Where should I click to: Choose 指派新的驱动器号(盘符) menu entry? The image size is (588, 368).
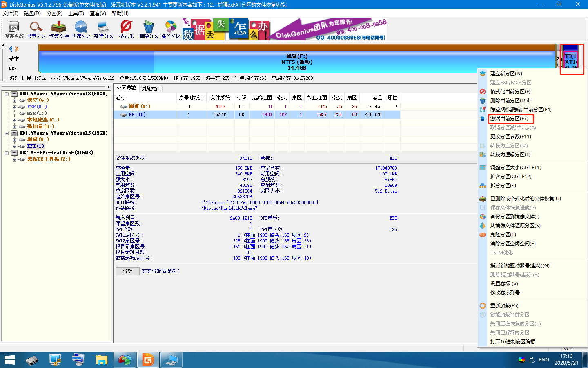[520, 266]
